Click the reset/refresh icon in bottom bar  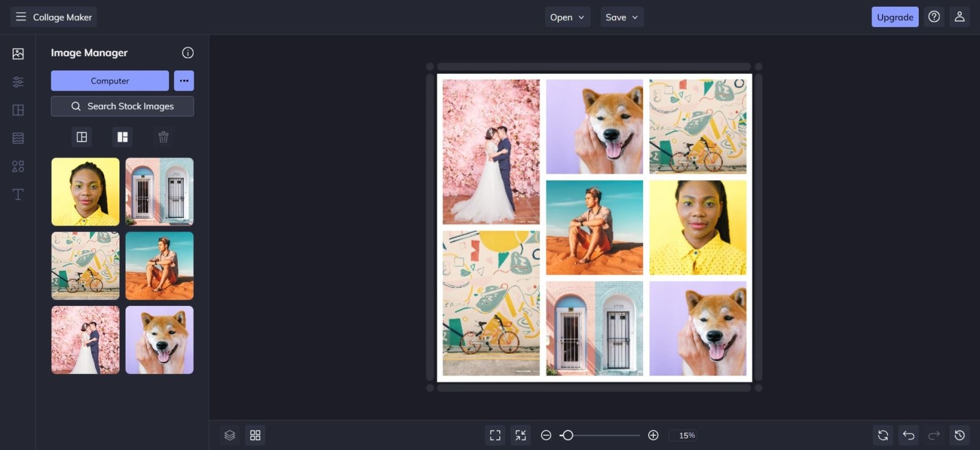coord(883,435)
